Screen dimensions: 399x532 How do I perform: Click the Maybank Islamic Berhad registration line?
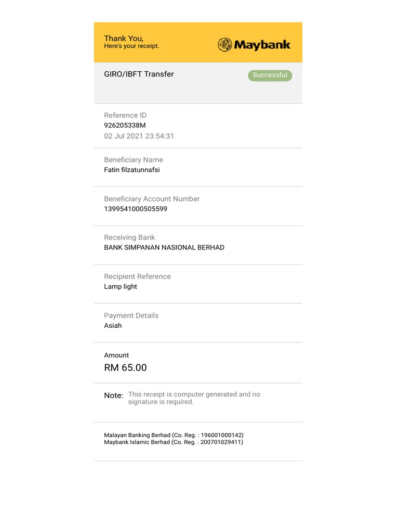pos(173,442)
